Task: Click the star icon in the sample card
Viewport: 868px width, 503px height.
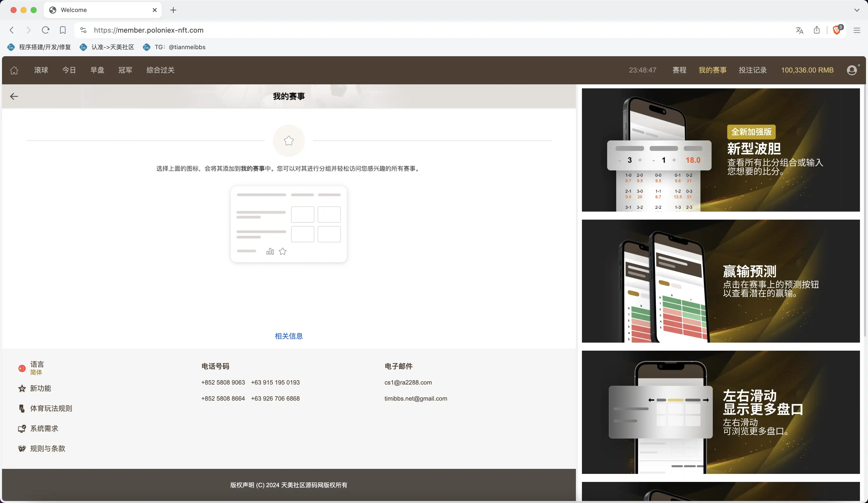Action: pos(283,251)
